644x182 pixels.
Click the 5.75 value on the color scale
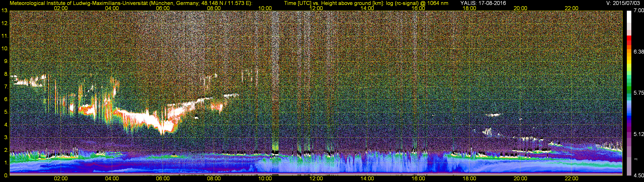coord(639,93)
